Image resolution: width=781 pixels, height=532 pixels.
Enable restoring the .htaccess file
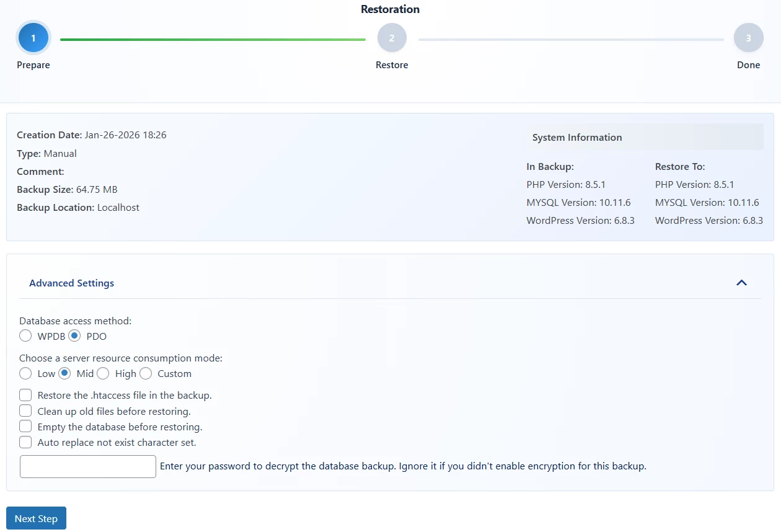coord(25,395)
